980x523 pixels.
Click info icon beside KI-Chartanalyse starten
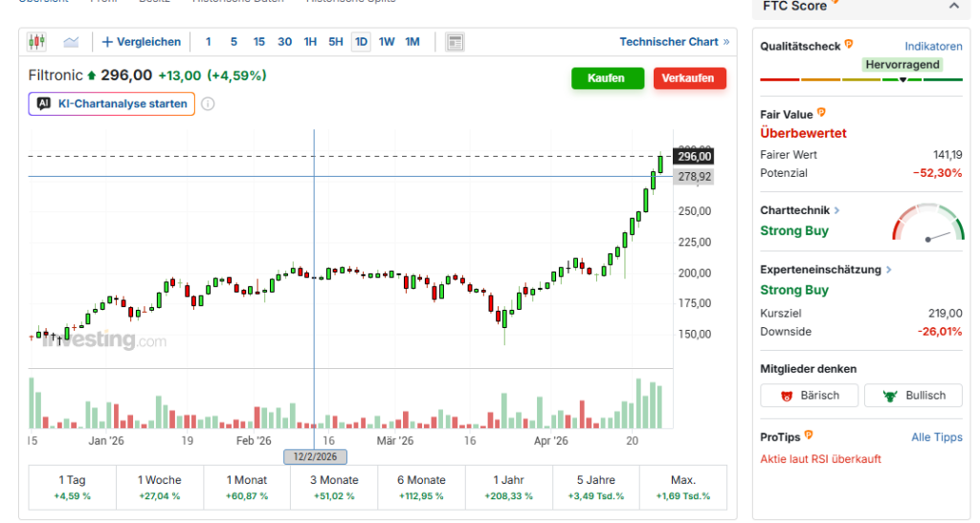(x=208, y=104)
